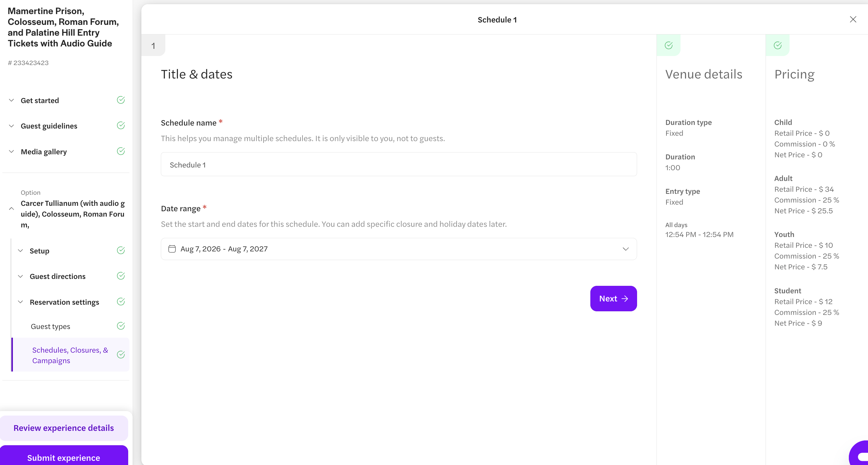Expand the Setup section chevron
The height and width of the screenshot is (465, 868).
coord(21,251)
